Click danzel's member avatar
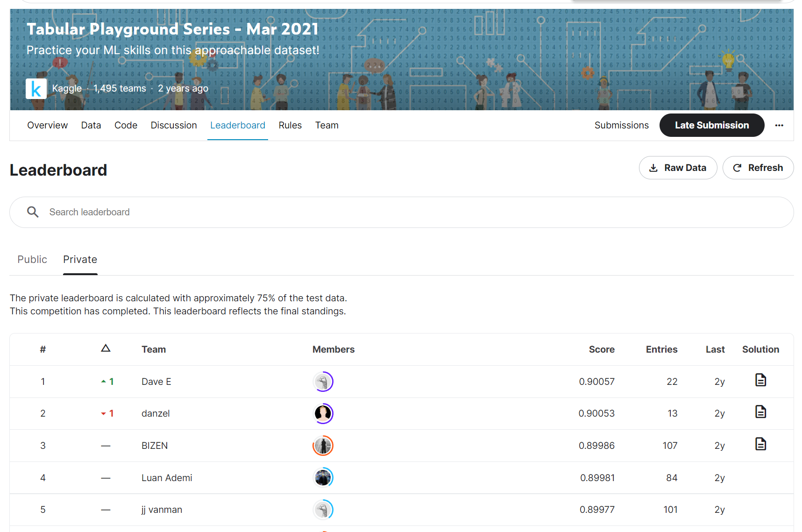 [323, 413]
